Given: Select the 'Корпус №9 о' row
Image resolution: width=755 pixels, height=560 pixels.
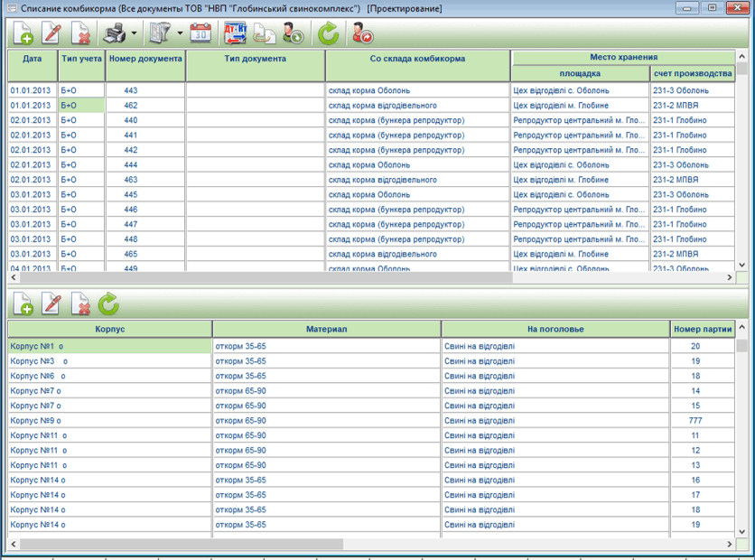Looking at the screenshot, I should 108,421.
